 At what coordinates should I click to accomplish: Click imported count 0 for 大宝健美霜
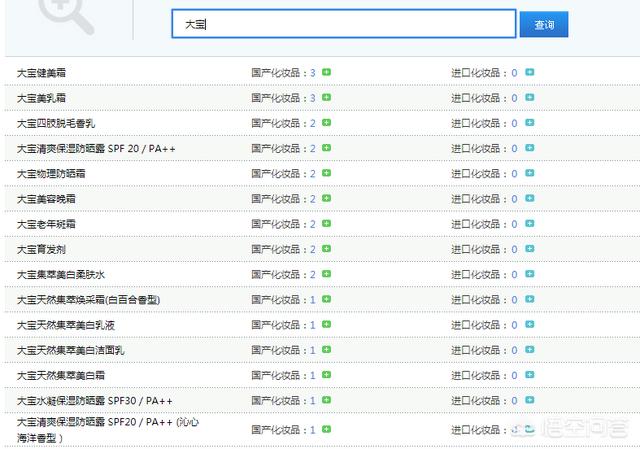coord(514,73)
